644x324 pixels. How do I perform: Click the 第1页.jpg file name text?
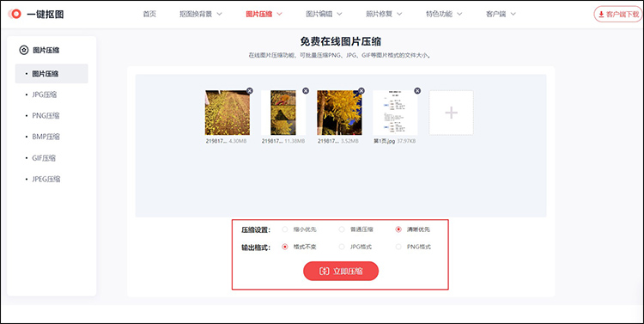pyautogui.click(x=385, y=141)
